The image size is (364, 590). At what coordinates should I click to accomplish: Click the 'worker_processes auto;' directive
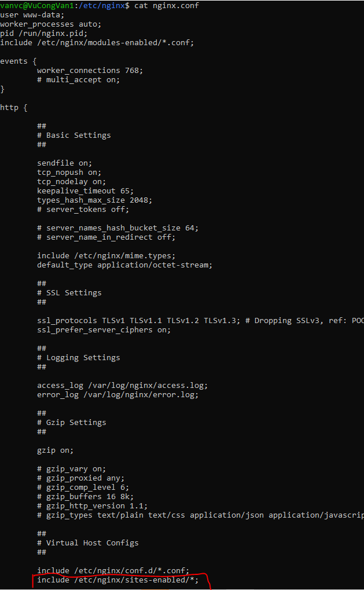coord(51,24)
